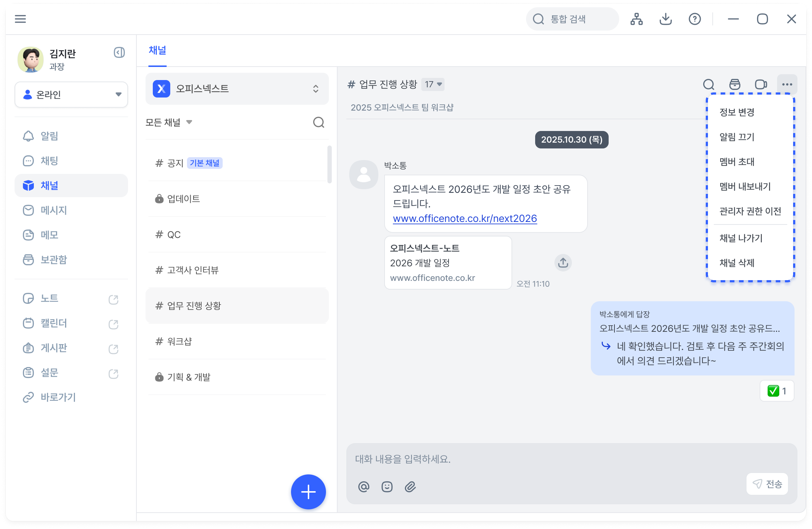Expand the member count 17 dropdown

point(433,84)
